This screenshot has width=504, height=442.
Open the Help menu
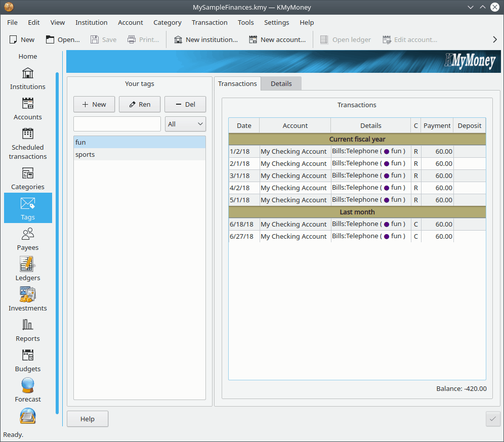pyautogui.click(x=307, y=22)
